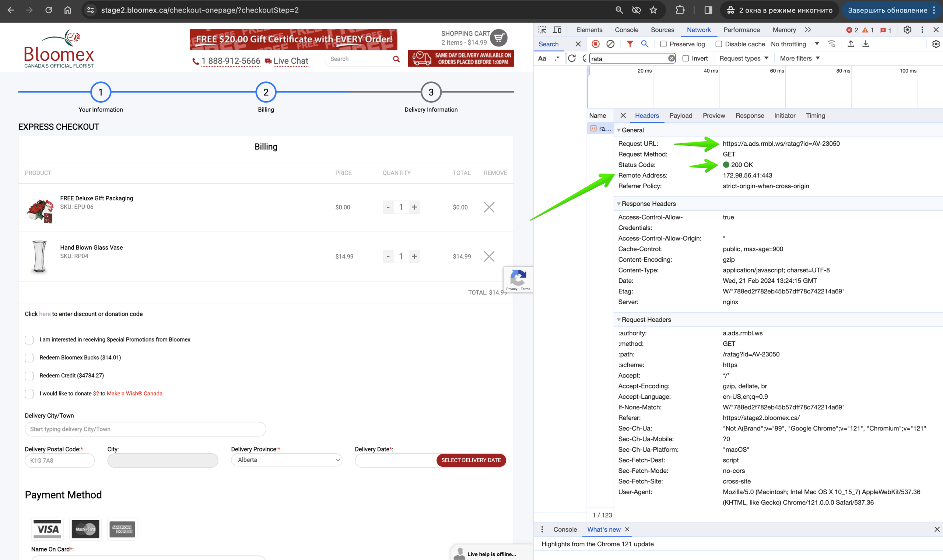Open the address bar zoom magnifier icon
Screen dimensions: 943x560
(619, 10)
